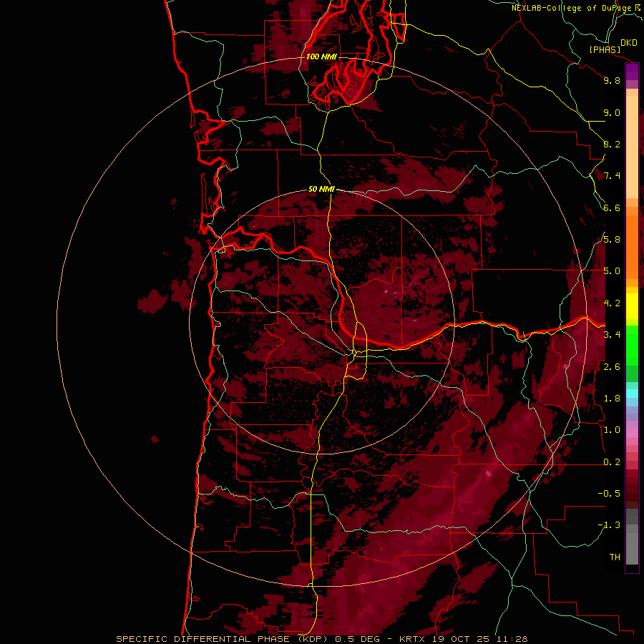Click the 2.6 legend value

point(612,367)
